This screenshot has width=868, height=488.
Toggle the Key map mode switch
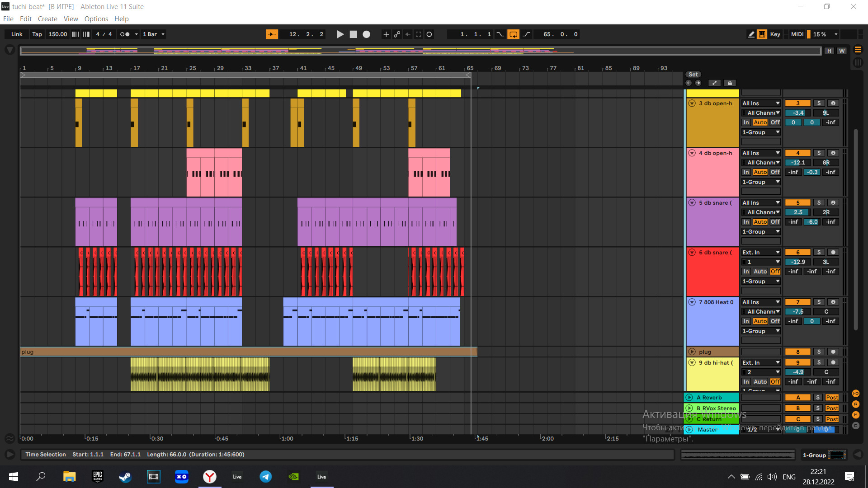775,34
